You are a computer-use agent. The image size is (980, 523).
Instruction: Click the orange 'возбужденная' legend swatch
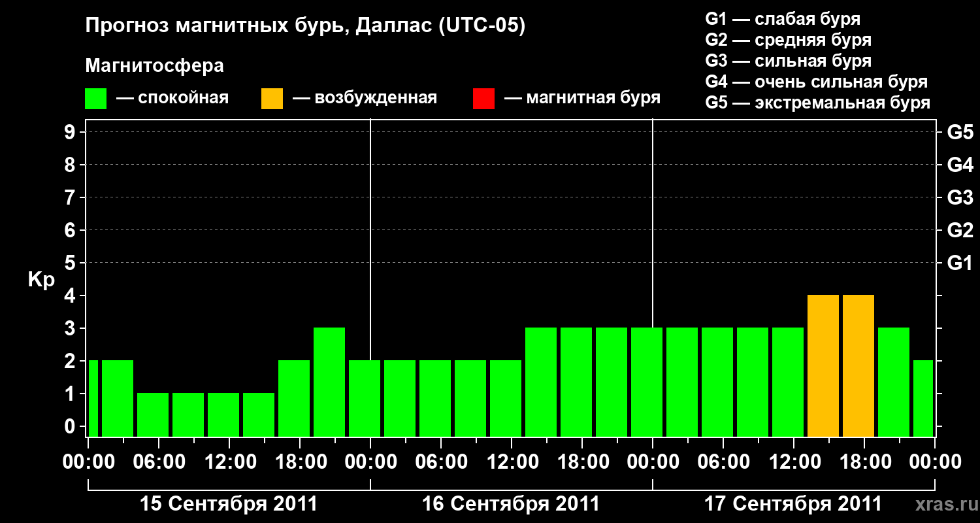pos(272,99)
